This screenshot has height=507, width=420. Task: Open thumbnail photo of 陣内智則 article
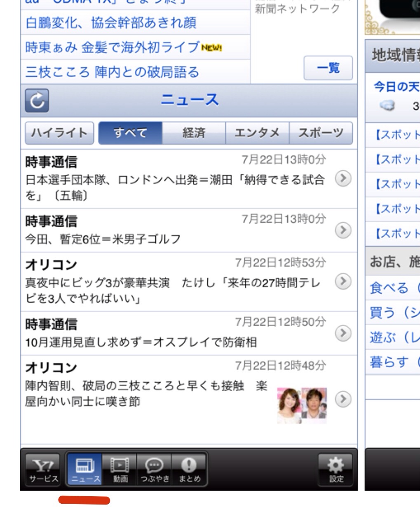click(x=302, y=405)
